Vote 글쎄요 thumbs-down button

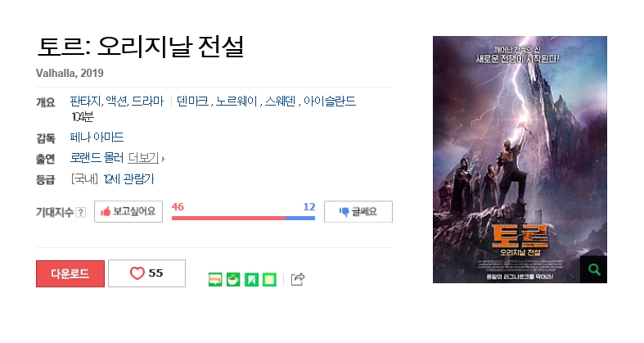(358, 211)
